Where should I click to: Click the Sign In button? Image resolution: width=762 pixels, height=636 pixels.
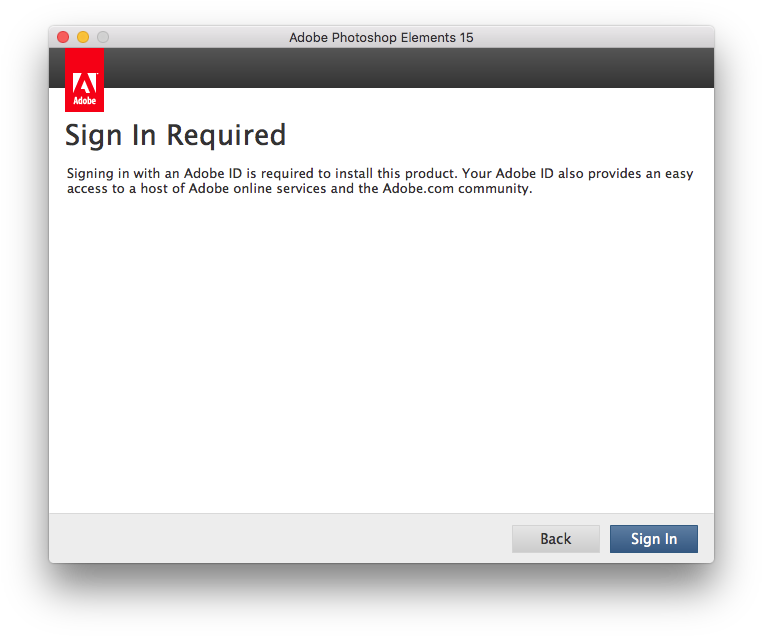(x=653, y=539)
